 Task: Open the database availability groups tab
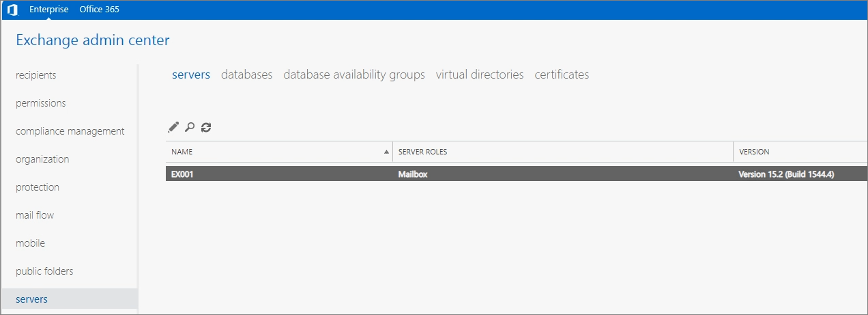click(x=354, y=74)
